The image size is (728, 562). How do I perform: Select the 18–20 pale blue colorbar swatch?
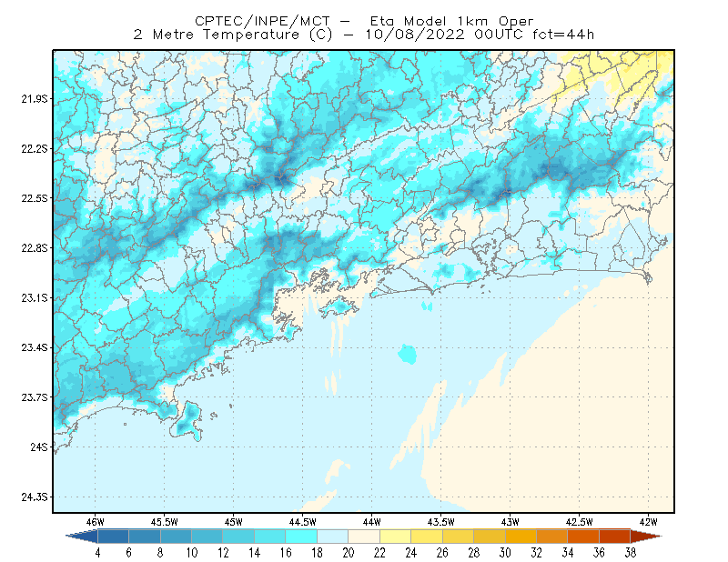click(332, 537)
